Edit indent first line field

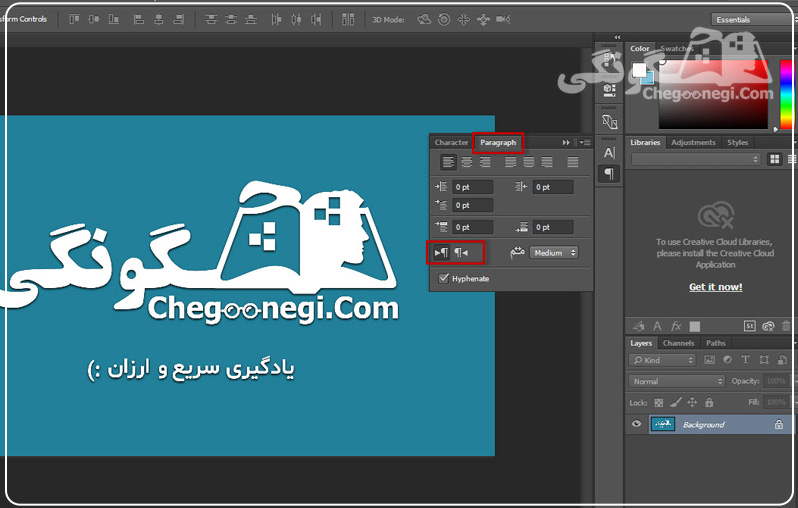click(473, 205)
